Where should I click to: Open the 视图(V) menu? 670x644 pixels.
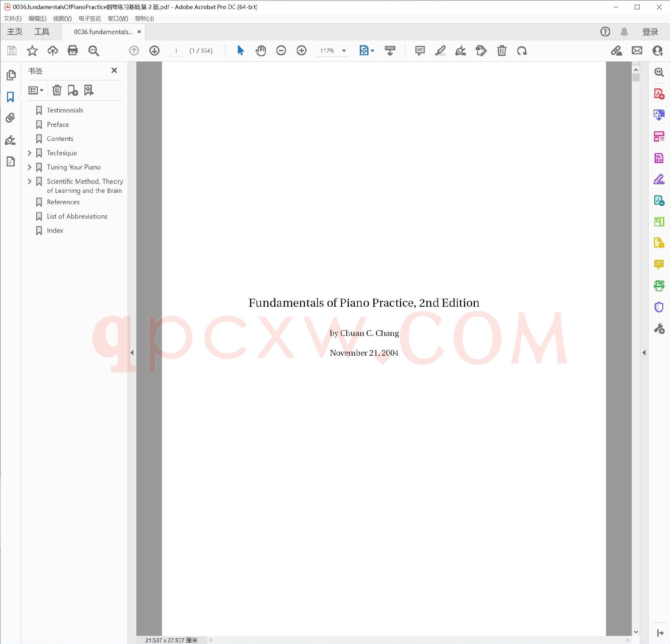pos(62,18)
